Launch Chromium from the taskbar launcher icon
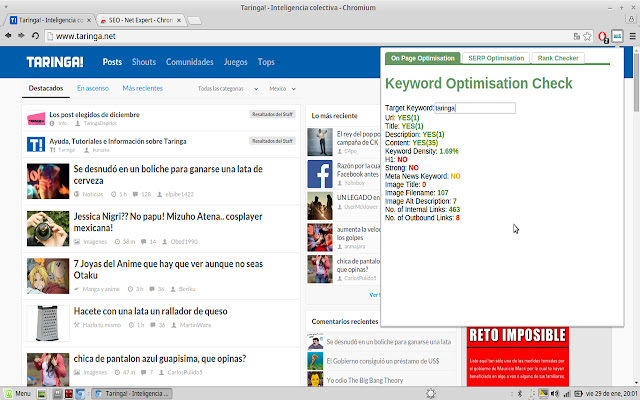This screenshot has width=640, height=400. [80, 394]
